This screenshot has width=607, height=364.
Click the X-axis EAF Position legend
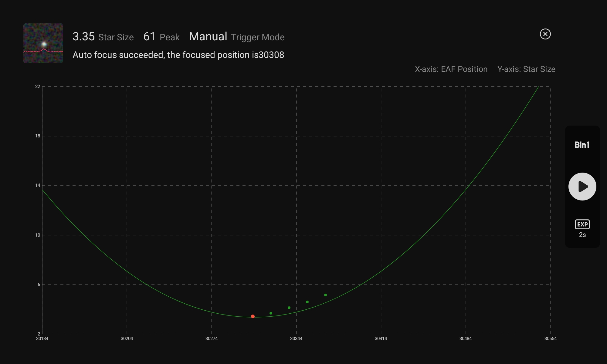(x=451, y=69)
